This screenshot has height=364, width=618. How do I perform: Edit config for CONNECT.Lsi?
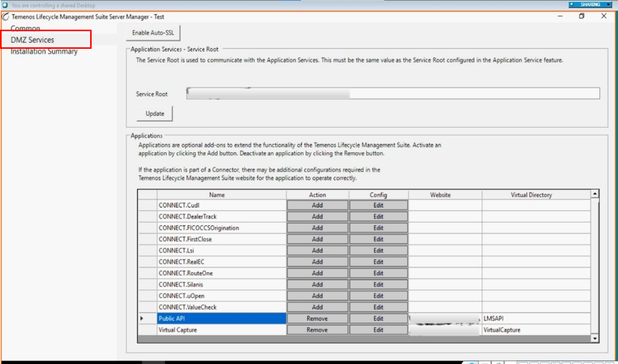[378, 250]
